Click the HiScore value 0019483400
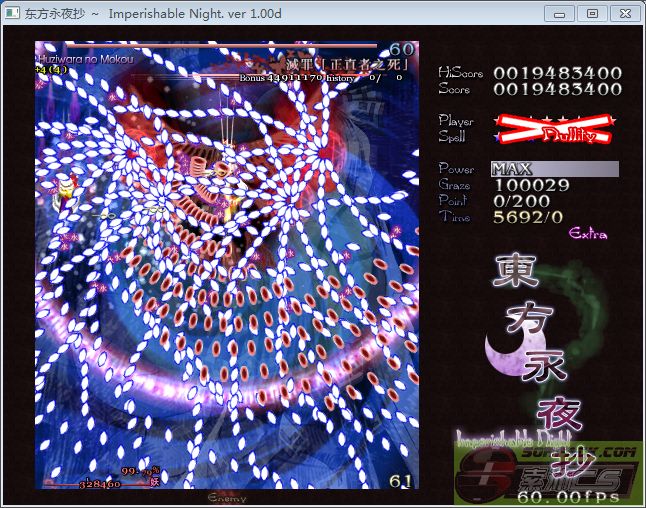The image size is (646, 508). [558, 73]
